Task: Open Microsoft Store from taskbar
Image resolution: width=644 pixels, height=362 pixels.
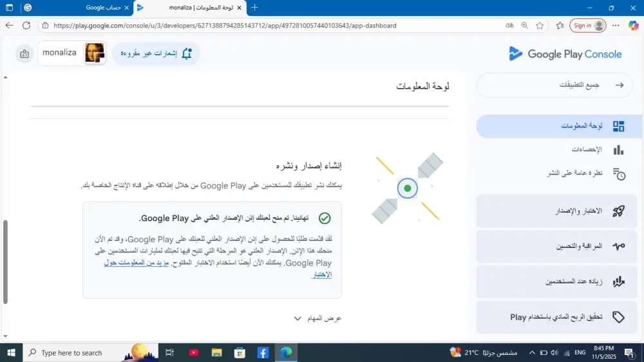Action: 240,352
